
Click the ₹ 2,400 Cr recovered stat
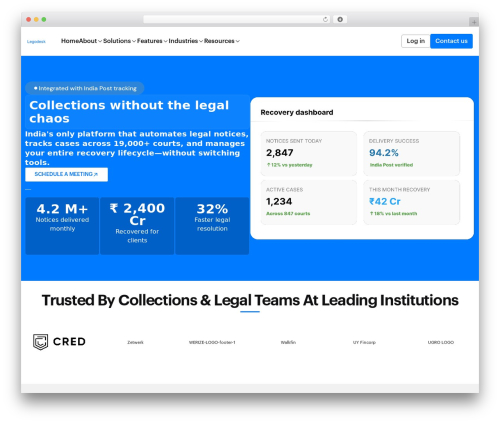pos(137,226)
